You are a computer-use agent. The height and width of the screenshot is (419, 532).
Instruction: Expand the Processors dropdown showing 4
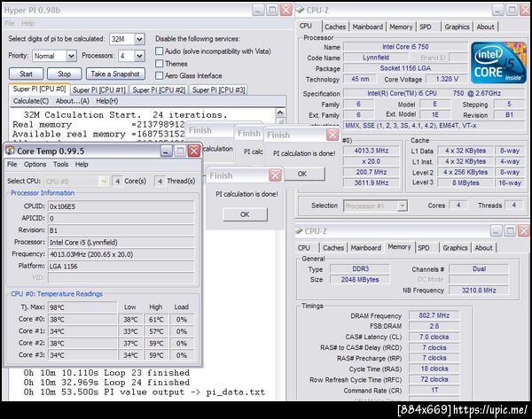pyautogui.click(x=139, y=56)
